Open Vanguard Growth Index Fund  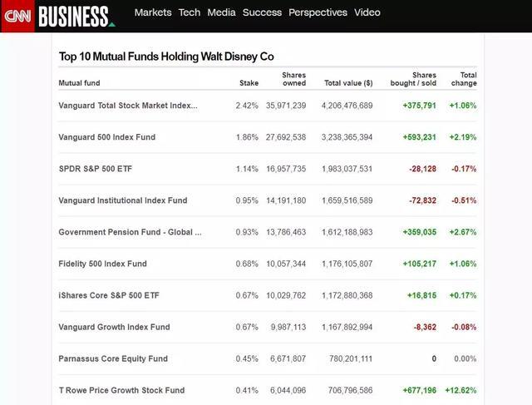pyautogui.click(x=114, y=327)
